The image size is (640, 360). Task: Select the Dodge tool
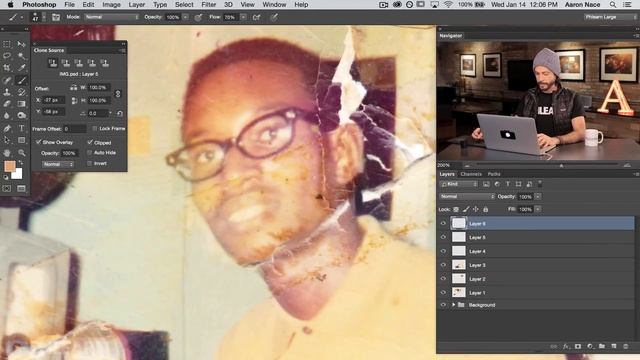pos(21,116)
